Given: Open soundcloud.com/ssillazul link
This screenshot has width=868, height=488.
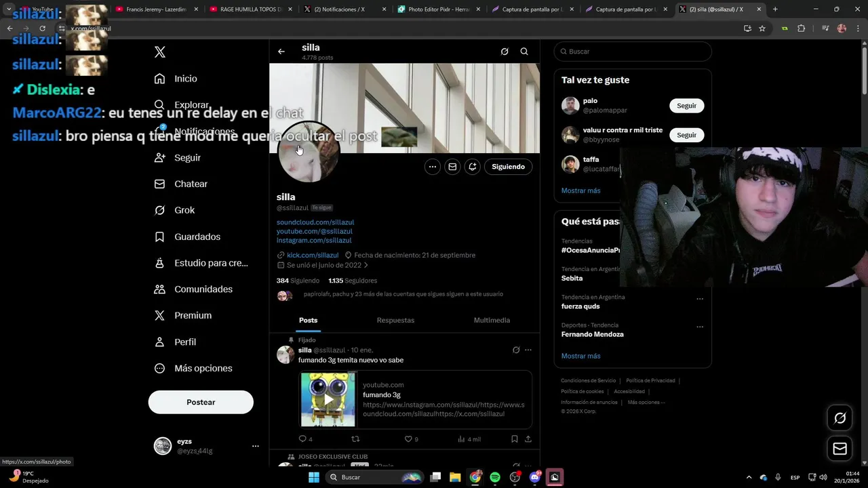Looking at the screenshot, I should pyautogui.click(x=315, y=222).
